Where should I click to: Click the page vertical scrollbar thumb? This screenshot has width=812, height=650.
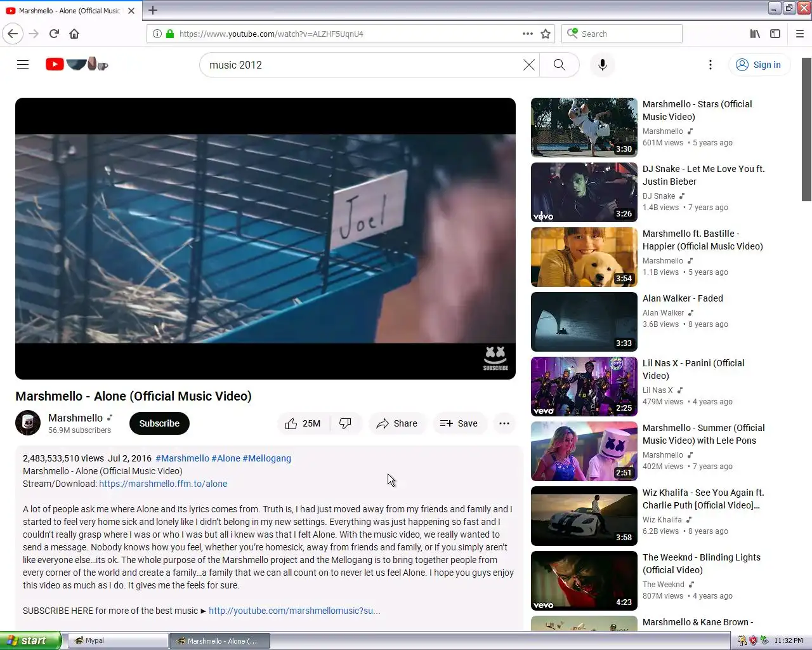[806, 129]
